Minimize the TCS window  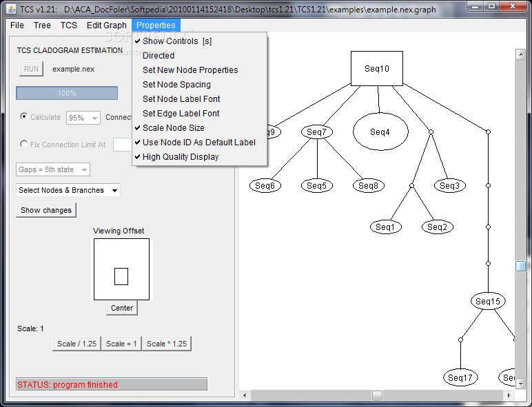[475, 6]
